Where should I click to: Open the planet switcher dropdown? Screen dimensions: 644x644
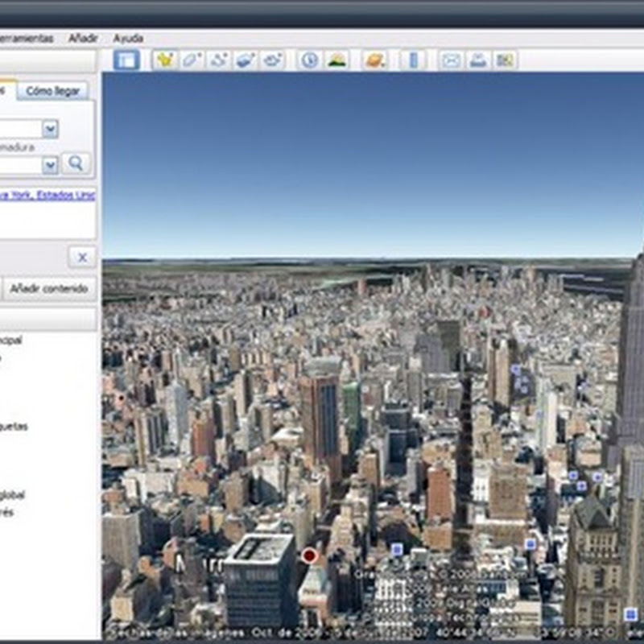pyautogui.click(x=374, y=60)
